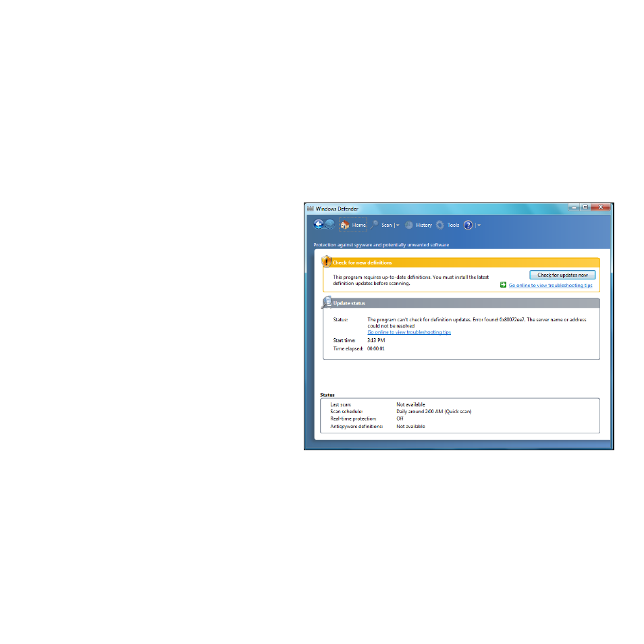This screenshot has width=644, height=644.
Task: Go back using the blue back arrow
Action: 319,224
